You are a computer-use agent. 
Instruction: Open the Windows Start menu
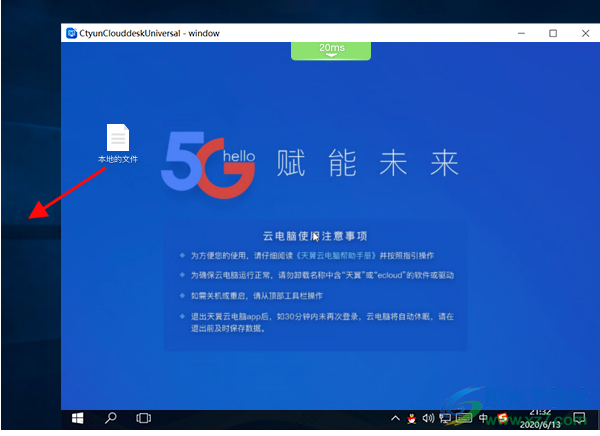78,418
